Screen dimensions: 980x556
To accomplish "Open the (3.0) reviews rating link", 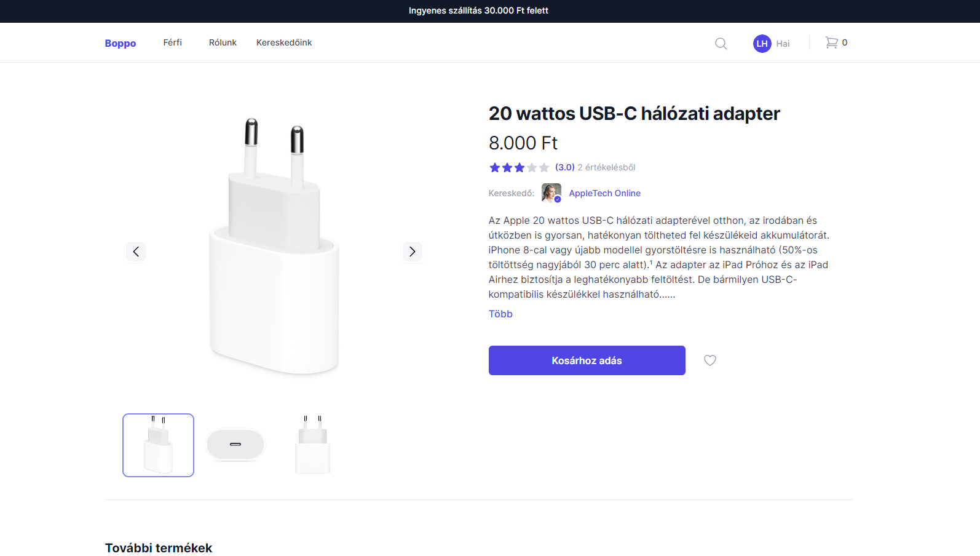I will click(x=565, y=167).
